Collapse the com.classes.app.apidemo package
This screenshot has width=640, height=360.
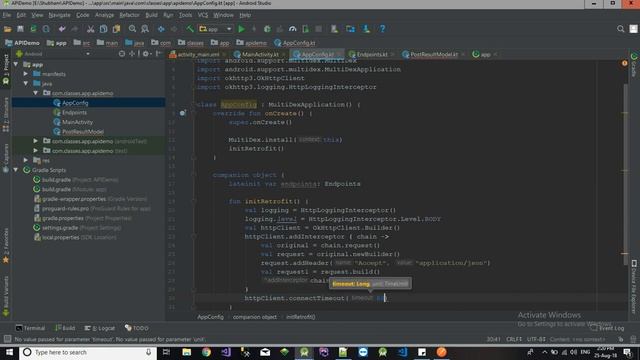(x=36, y=93)
